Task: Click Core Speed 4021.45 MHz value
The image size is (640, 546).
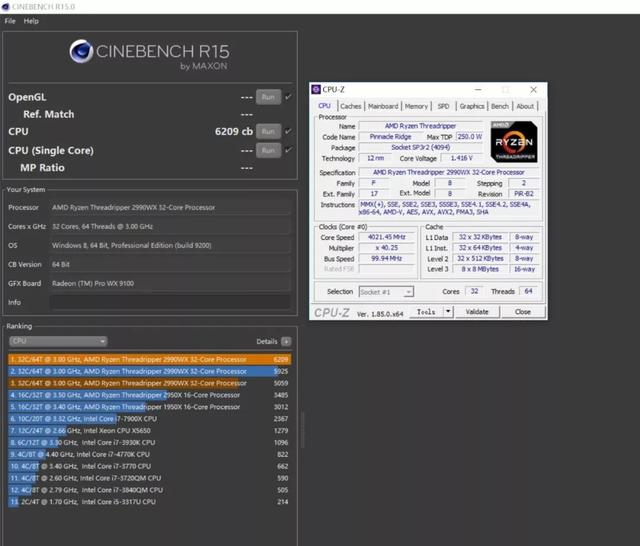Action: (x=386, y=237)
